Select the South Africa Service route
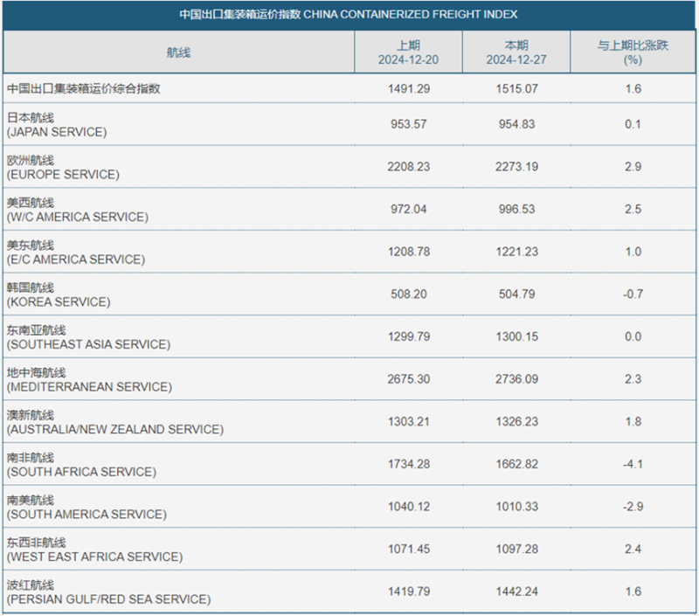This screenshot has height=616, width=699. pyautogui.click(x=81, y=464)
